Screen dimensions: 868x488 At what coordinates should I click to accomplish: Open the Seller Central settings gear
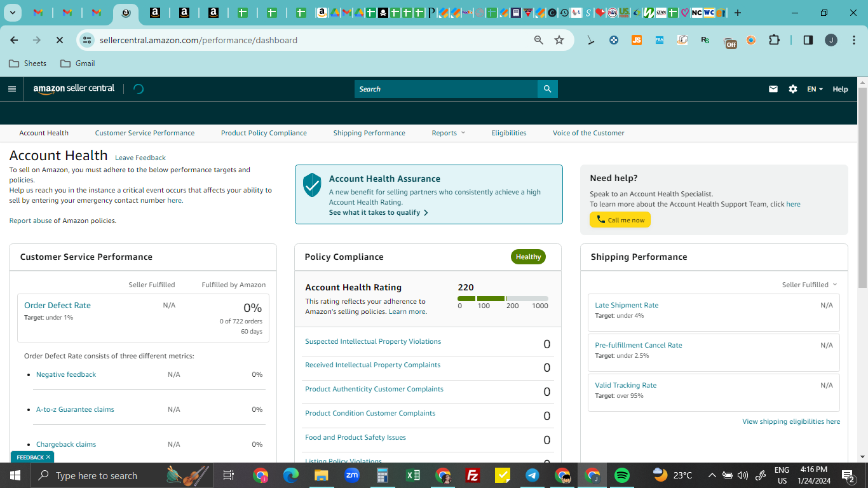click(x=793, y=89)
